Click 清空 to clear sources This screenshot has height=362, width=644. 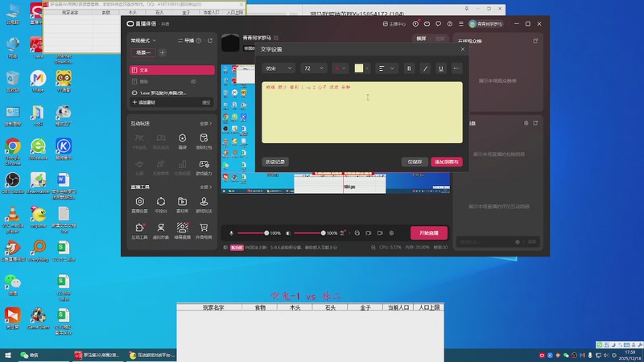[206, 103]
